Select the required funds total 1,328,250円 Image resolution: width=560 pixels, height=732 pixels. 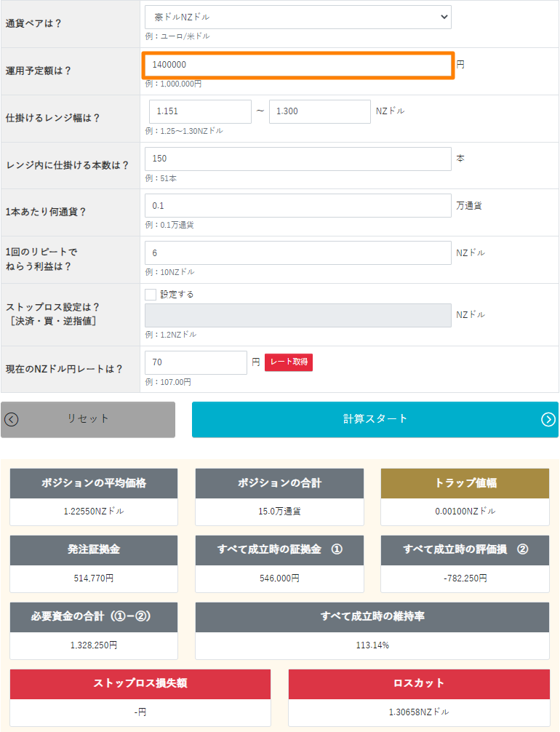[x=94, y=645]
